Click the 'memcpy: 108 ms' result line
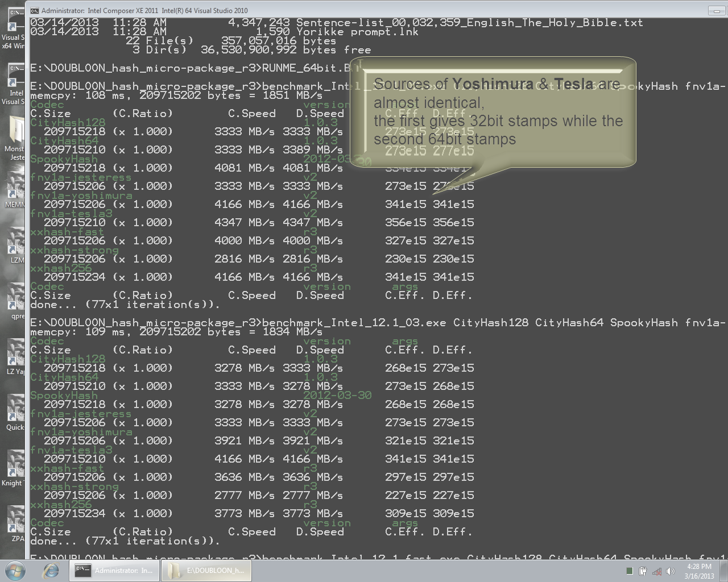728x582 pixels. 176,95
